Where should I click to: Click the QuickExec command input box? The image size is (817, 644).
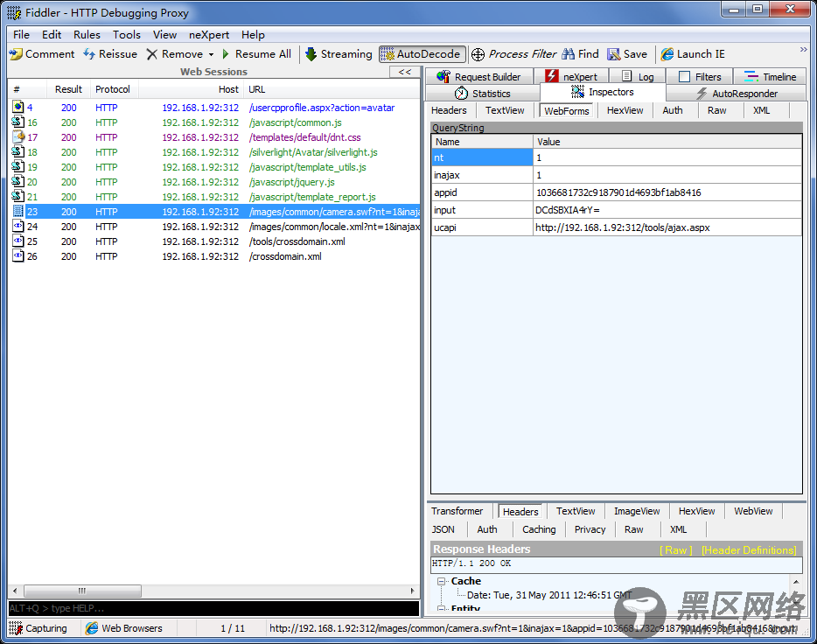coord(213,608)
